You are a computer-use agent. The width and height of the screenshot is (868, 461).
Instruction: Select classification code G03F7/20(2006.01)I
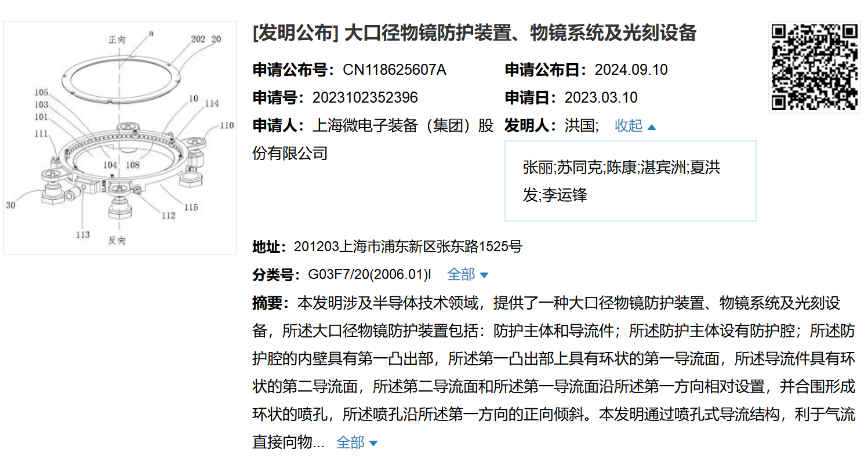(370, 274)
